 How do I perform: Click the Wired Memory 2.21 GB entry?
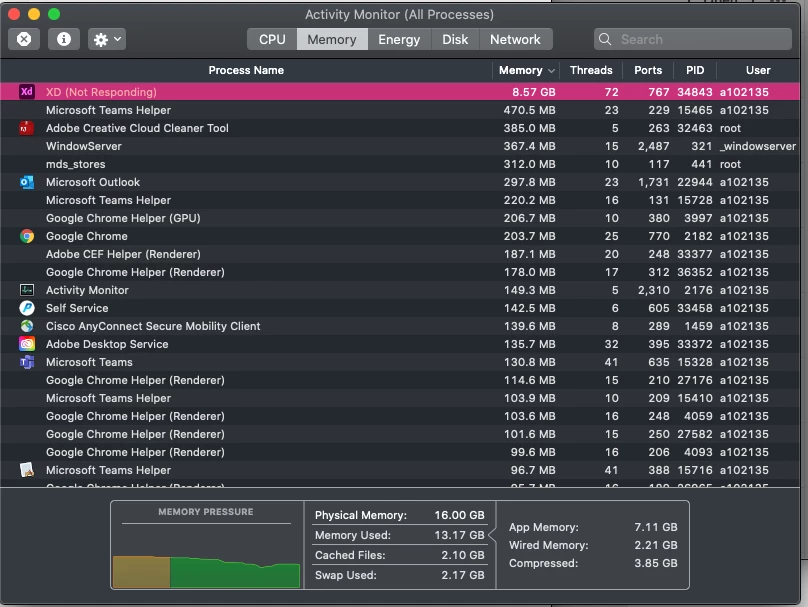[x=593, y=545]
